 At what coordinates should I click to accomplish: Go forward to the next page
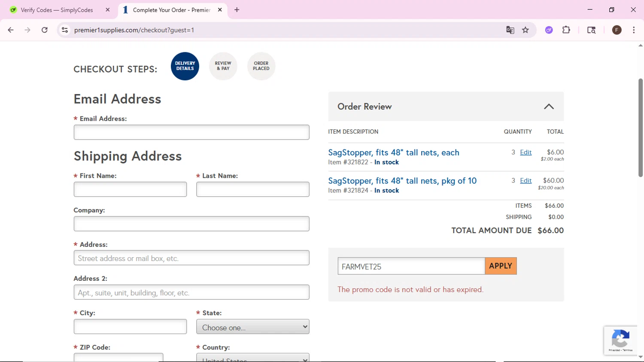coord(27,30)
